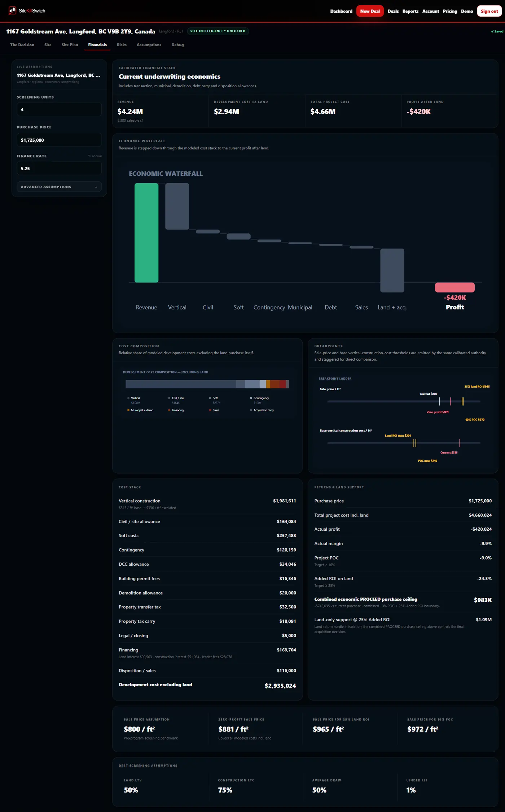The image size is (505, 812).
Task: Click the red Profit waterfall bar
Action: coord(454,287)
